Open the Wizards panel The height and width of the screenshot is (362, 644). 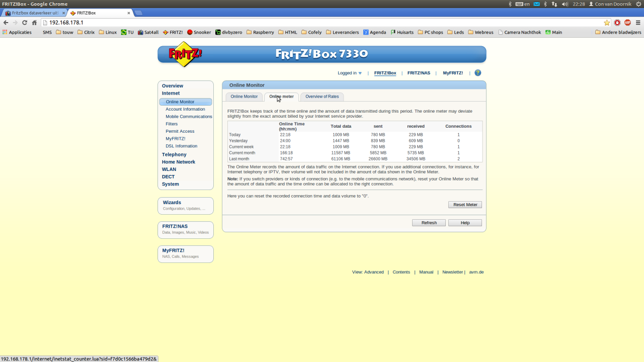click(x=186, y=206)
